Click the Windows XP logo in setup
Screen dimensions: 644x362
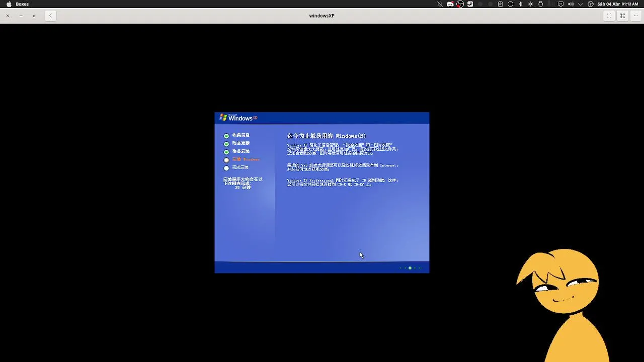click(x=238, y=118)
